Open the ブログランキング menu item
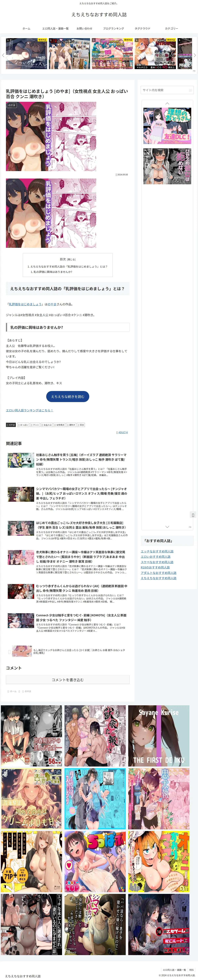The width and height of the screenshot is (198, 980). pyautogui.click(x=114, y=29)
